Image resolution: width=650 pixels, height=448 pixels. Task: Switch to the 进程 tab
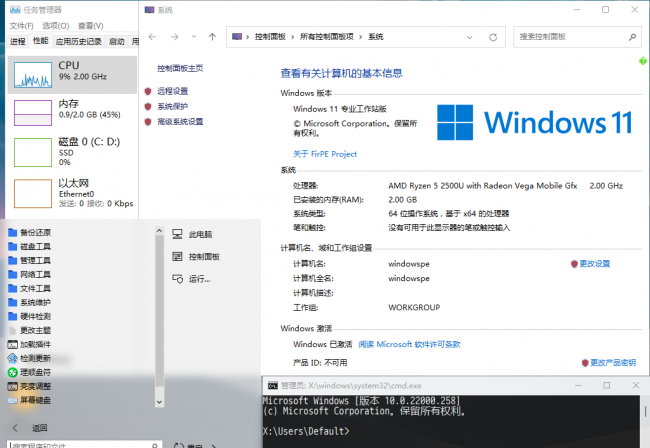tap(18, 41)
